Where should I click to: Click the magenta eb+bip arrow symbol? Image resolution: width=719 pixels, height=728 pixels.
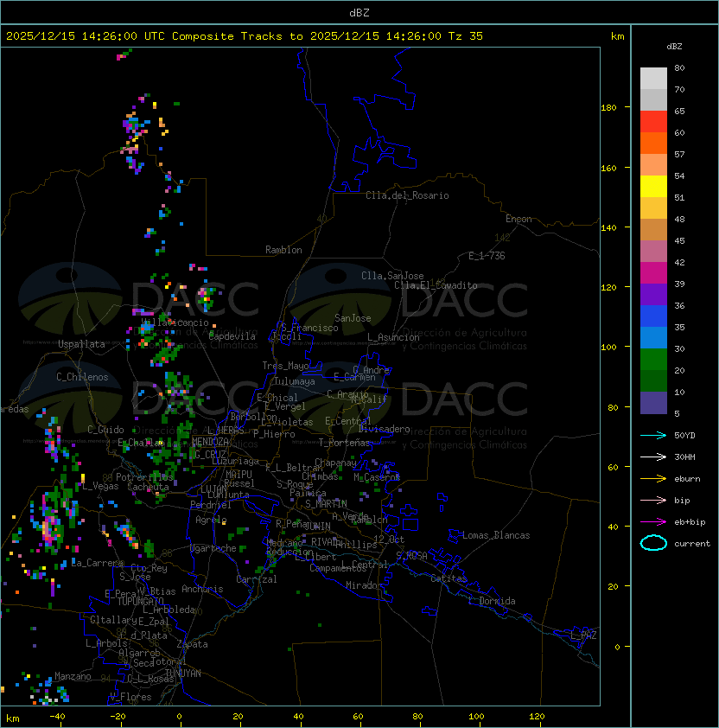point(653,521)
